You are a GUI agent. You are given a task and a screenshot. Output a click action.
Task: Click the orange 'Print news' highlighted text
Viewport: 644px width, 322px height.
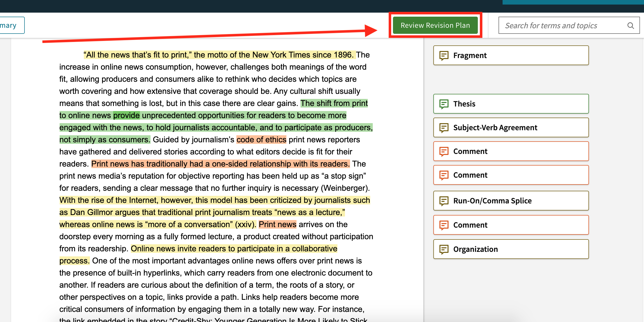click(x=278, y=224)
